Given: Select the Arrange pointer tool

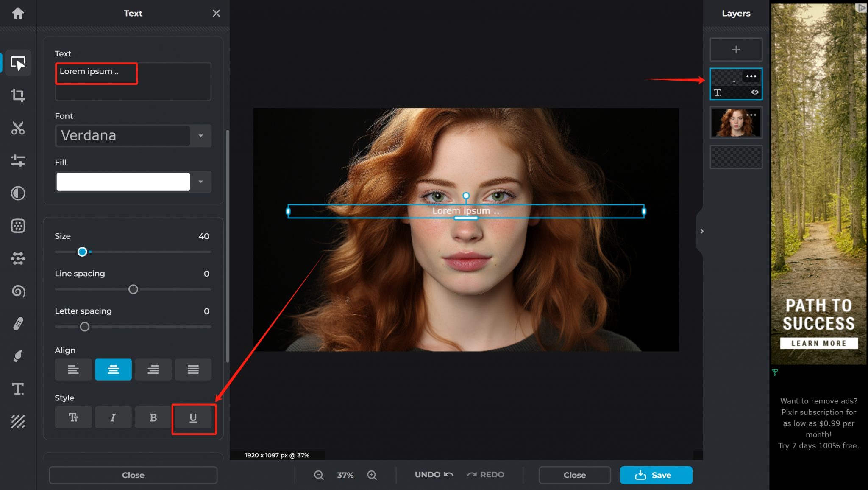Looking at the screenshot, I should (x=18, y=63).
